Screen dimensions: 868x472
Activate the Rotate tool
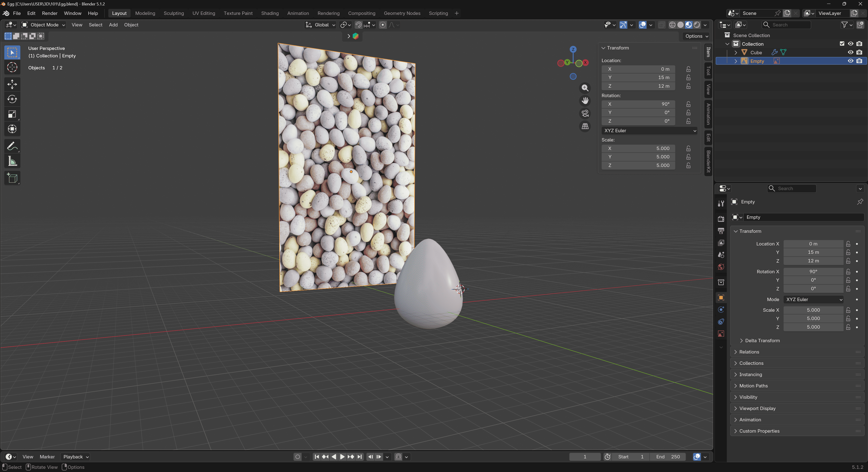(12, 99)
